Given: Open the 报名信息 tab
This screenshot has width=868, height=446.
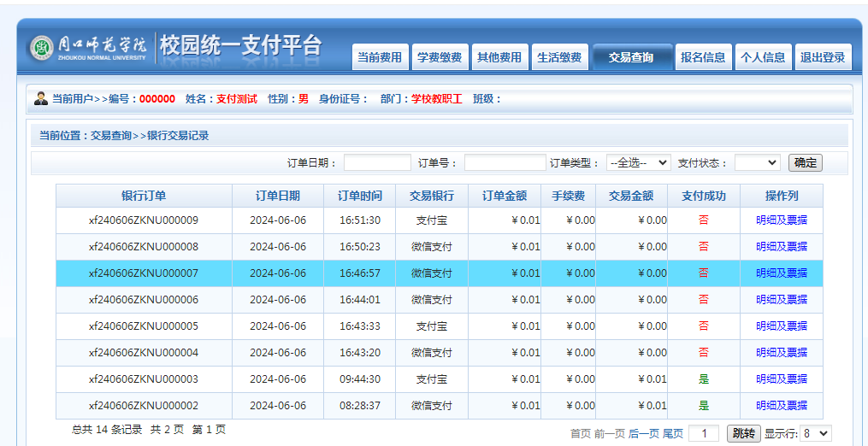Looking at the screenshot, I should (x=704, y=57).
